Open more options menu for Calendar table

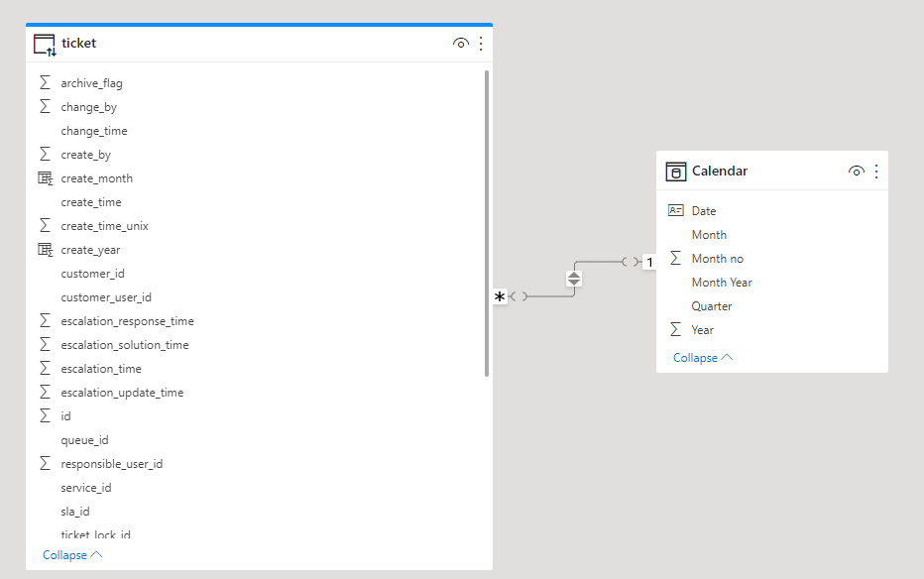pos(876,171)
